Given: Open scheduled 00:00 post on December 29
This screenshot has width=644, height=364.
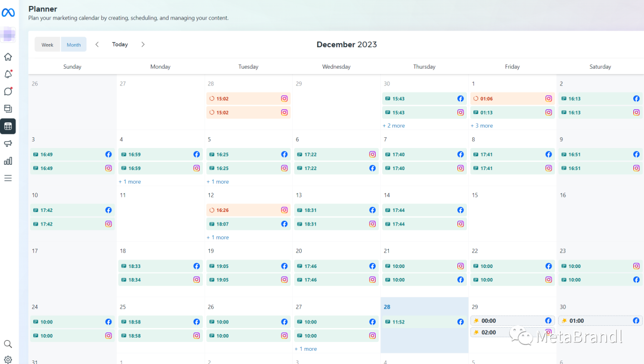Looking at the screenshot, I should [513, 320].
